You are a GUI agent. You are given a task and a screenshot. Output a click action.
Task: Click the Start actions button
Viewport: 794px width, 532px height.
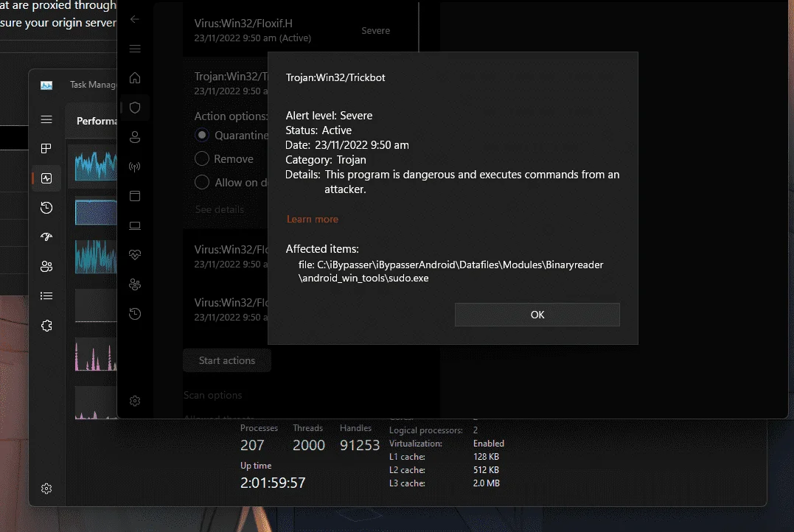tap(227, 360)
